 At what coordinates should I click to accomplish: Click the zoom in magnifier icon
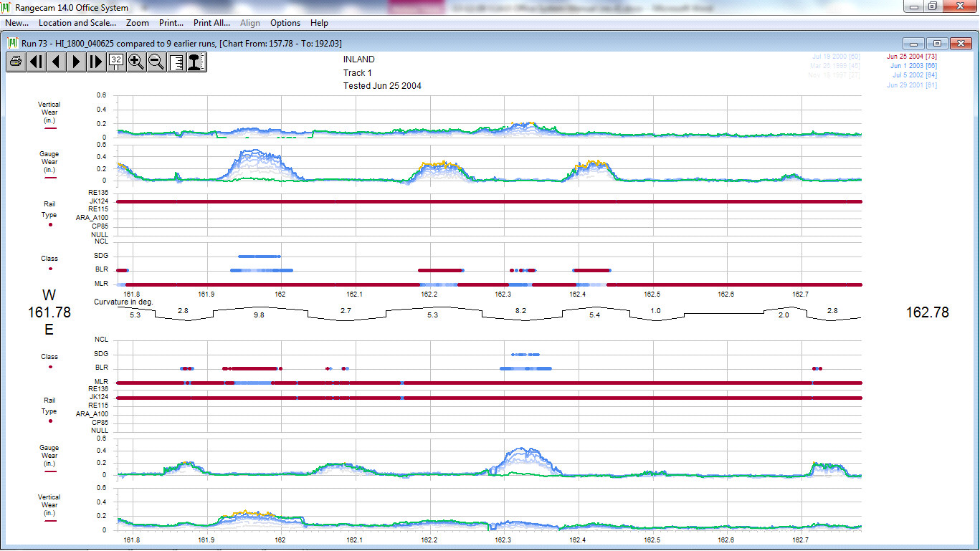(x=136, y=62)
